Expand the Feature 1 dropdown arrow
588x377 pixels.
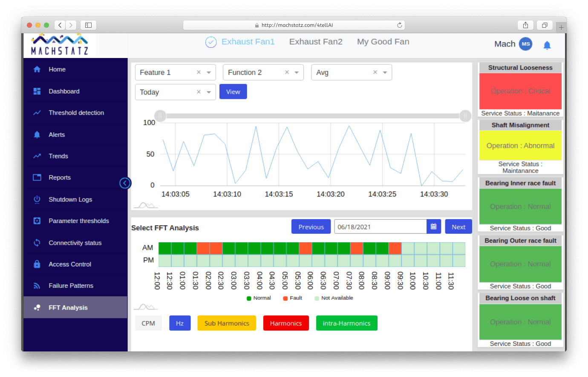point(209,72)
